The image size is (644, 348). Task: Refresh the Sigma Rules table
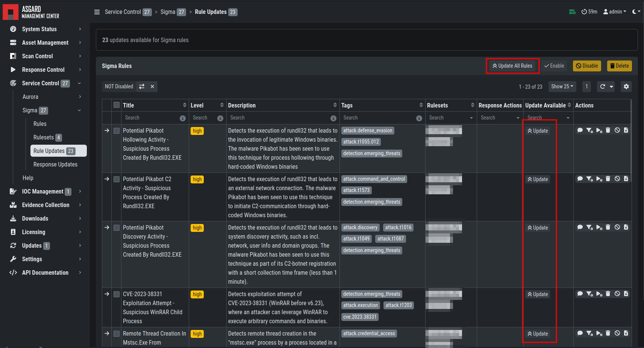pyautogui.click(x=603, y=86)
